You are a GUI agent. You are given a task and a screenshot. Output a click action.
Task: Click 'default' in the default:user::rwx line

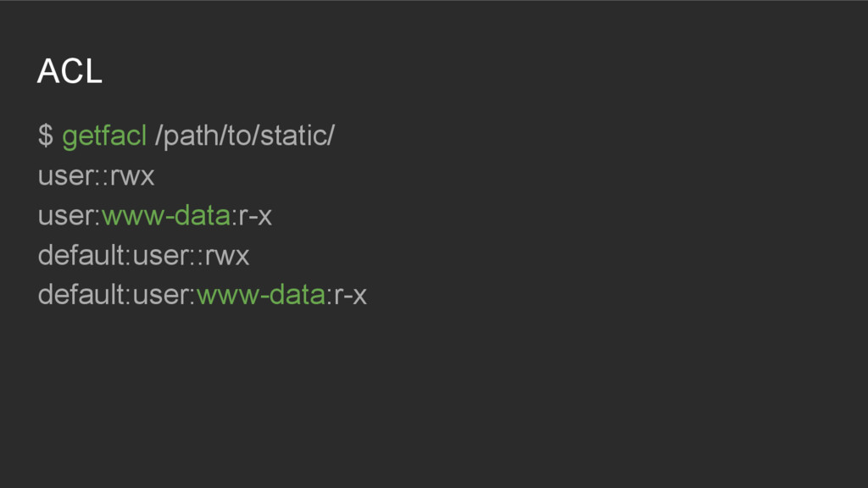click(x=83, y=256)
